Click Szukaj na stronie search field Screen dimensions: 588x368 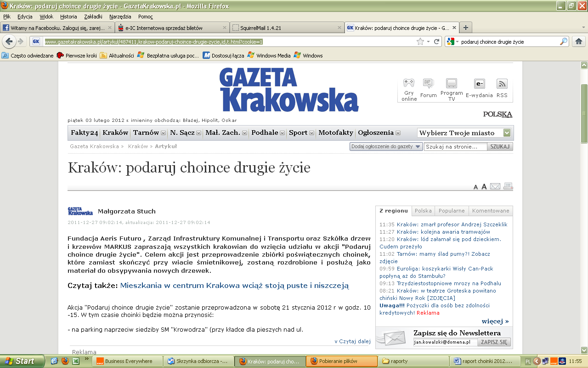(x=455, y=147)
